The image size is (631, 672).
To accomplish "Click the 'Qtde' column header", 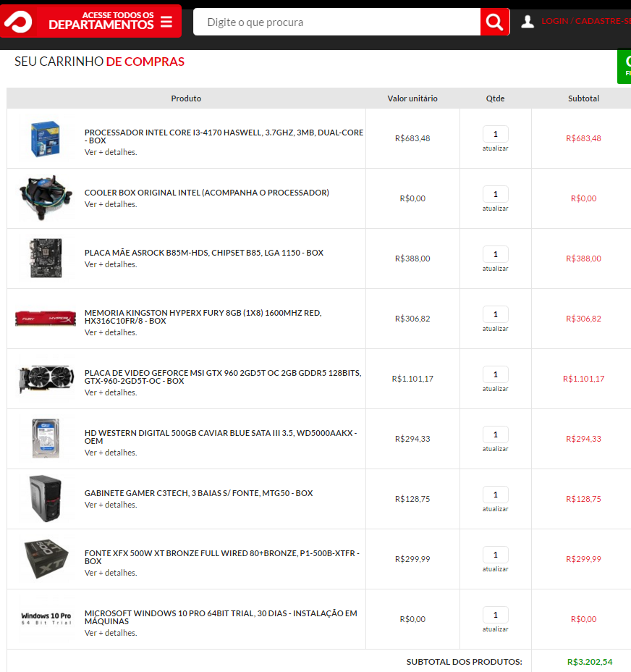I will [495, 98].
